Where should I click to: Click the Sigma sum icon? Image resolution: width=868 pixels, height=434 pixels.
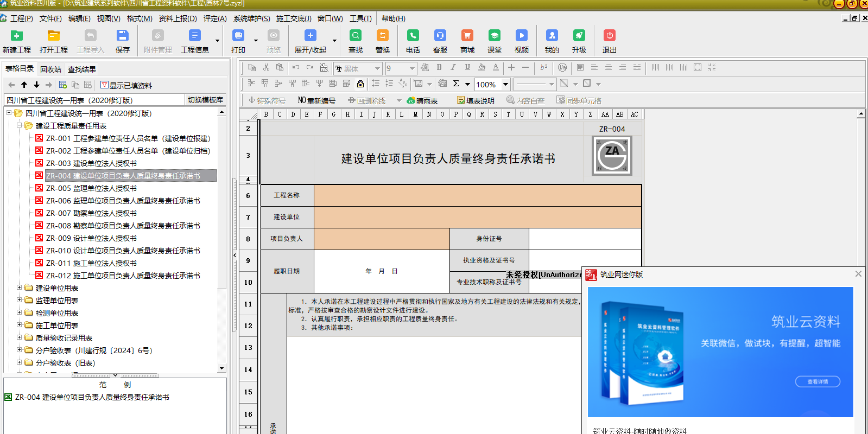tap(456, 84)
